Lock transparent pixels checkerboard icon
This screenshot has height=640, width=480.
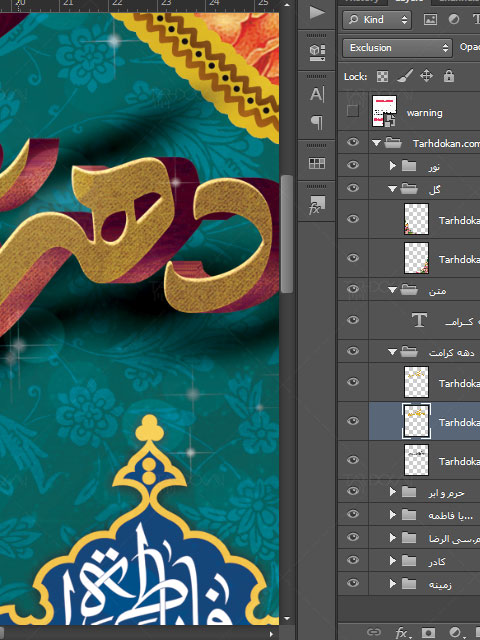pos(382,76)
